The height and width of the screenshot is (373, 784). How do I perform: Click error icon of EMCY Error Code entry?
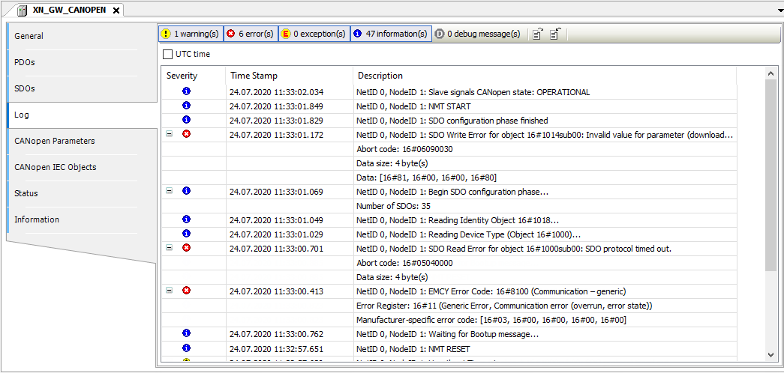coord(186,290)
